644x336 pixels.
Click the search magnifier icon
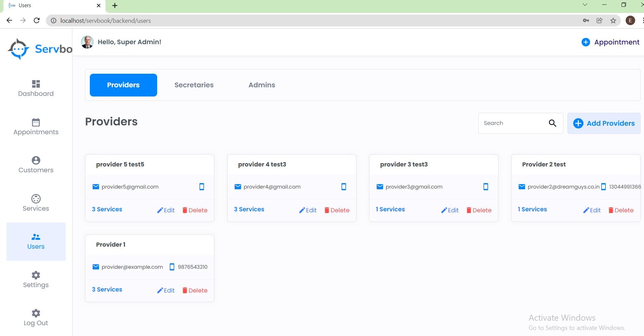coord(552,123)
